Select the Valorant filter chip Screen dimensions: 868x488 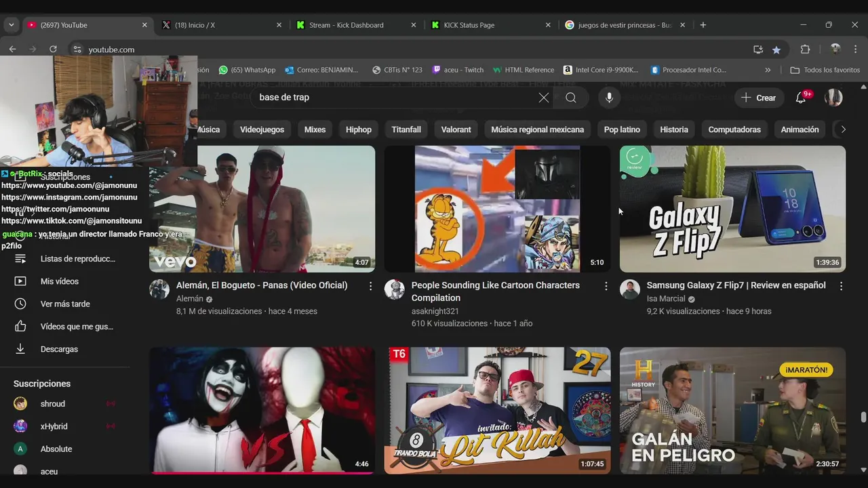(456, 129)
